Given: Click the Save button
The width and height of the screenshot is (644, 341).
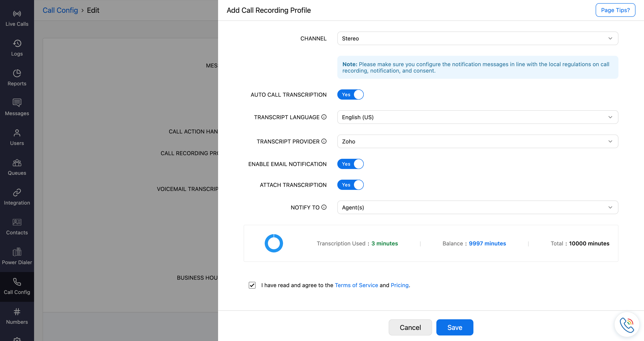Looking at the screenshot, I should (454, 328).
